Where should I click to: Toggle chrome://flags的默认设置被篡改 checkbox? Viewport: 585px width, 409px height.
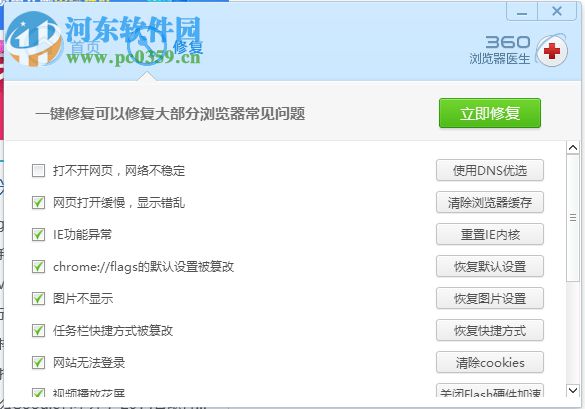click(38, 266)
